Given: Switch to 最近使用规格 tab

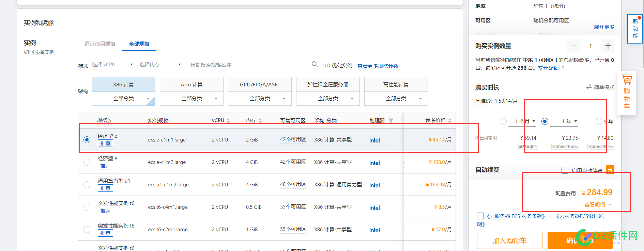Looking at the screenshot, I should (100, 44).
